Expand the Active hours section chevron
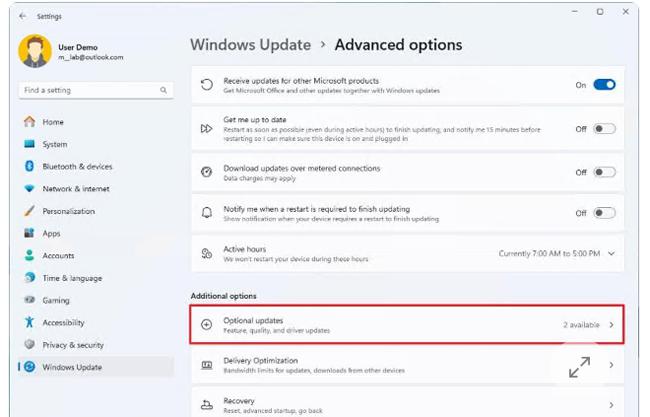Screen dimensions: 650x417 pos(611,254)
